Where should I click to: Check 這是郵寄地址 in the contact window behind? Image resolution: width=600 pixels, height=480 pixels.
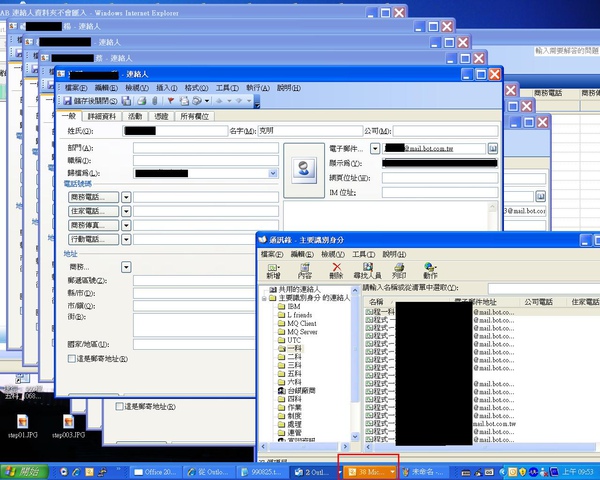(119, 407)
